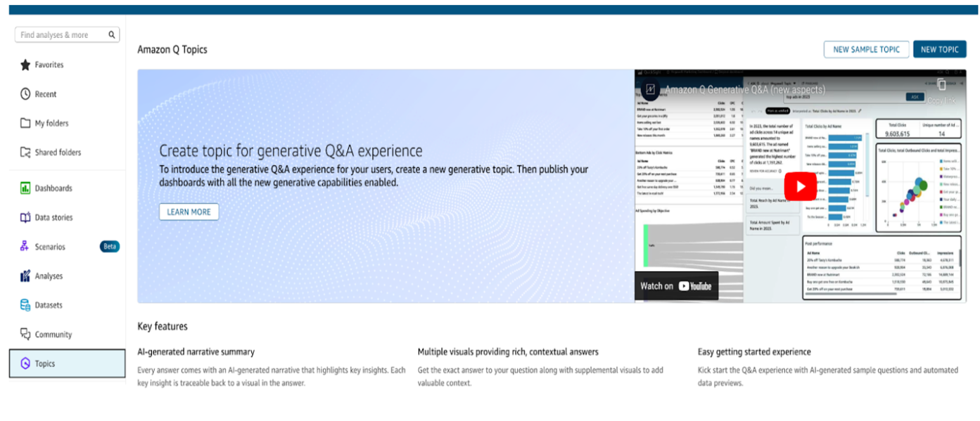
Task: Click the NEW SAMPLE TOPIC button
Action: click(x=866, y=49)
